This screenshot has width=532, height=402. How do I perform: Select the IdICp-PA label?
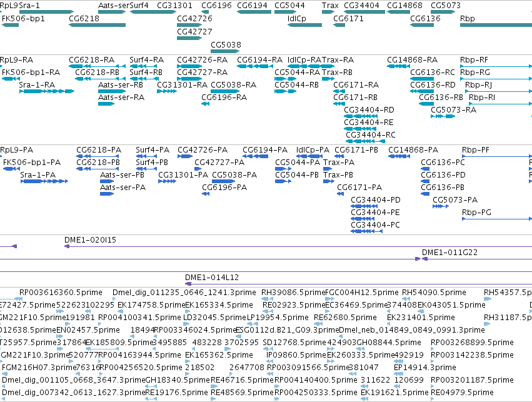tap(313, 150)
